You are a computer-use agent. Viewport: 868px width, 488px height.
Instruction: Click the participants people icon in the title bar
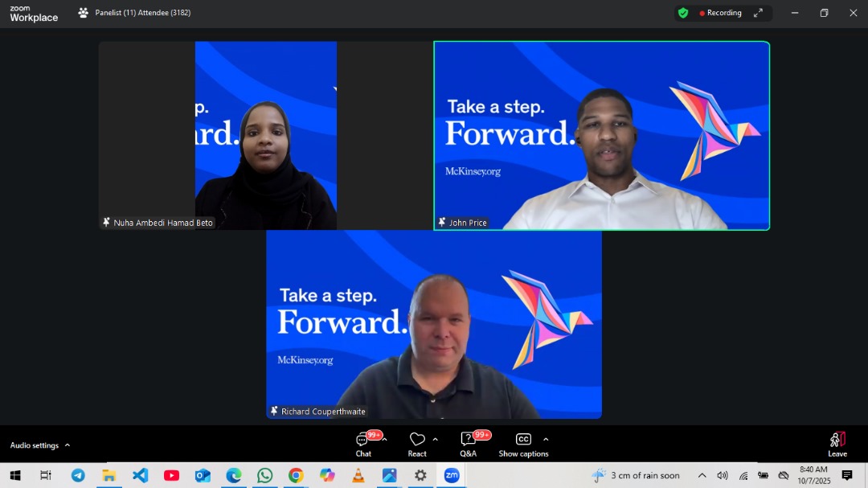[83, 13]
